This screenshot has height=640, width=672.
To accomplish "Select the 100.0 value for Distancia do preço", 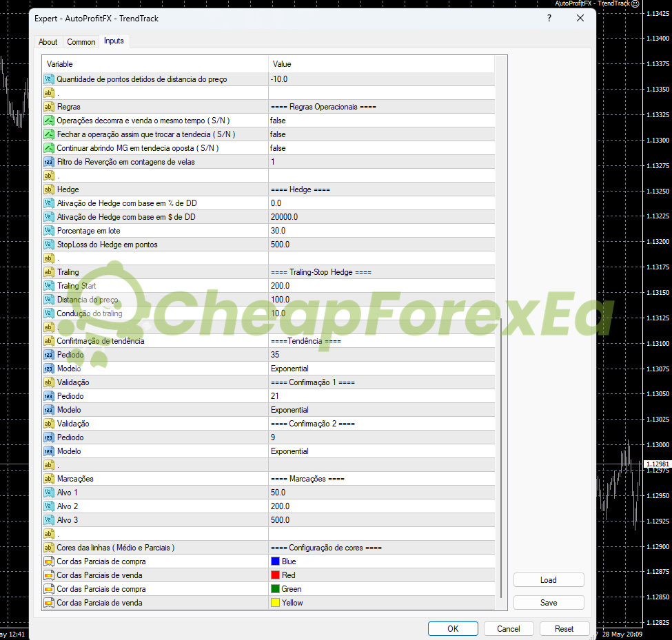I will point(381,300).
